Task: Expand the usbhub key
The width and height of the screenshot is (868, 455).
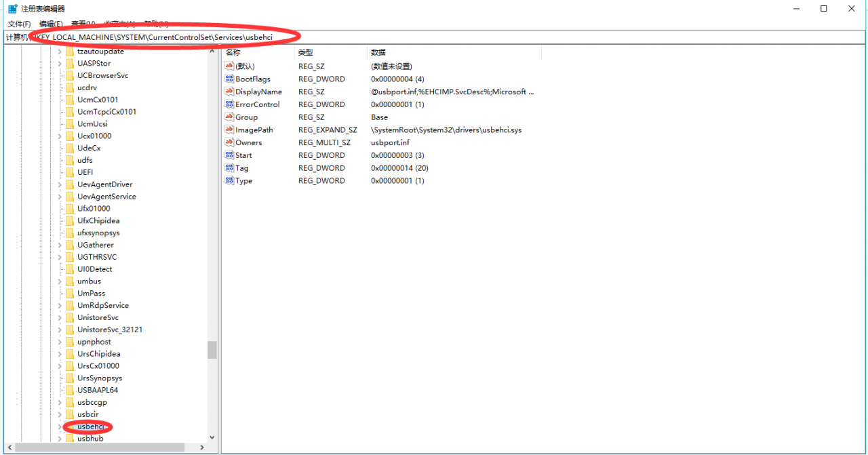Action: 59,439
